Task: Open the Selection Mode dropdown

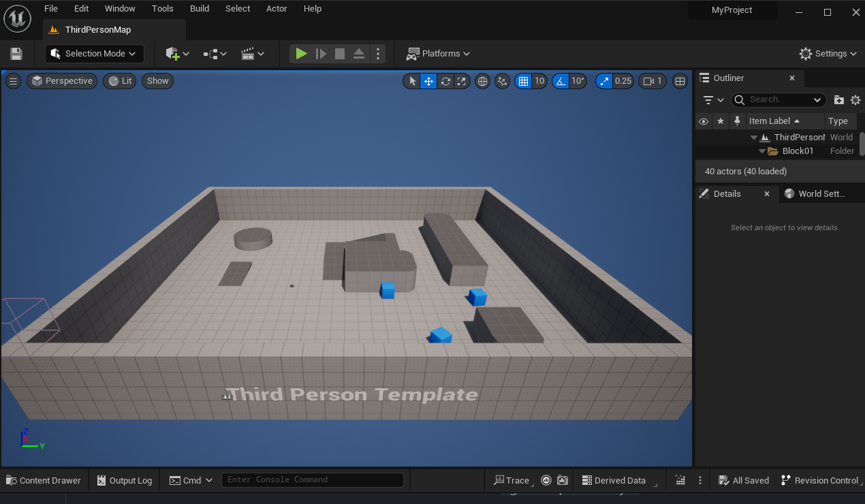Action: (x=95, y=54)
